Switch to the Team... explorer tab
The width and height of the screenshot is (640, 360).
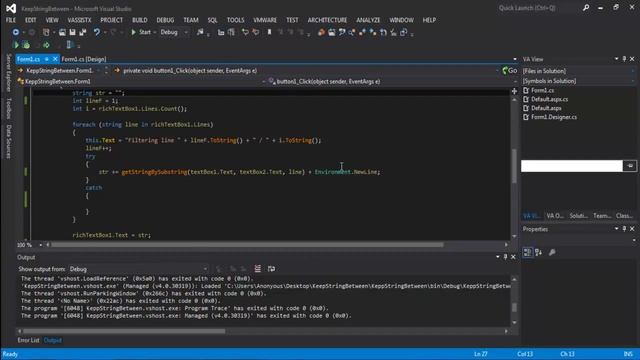click(x=602, y=216)
